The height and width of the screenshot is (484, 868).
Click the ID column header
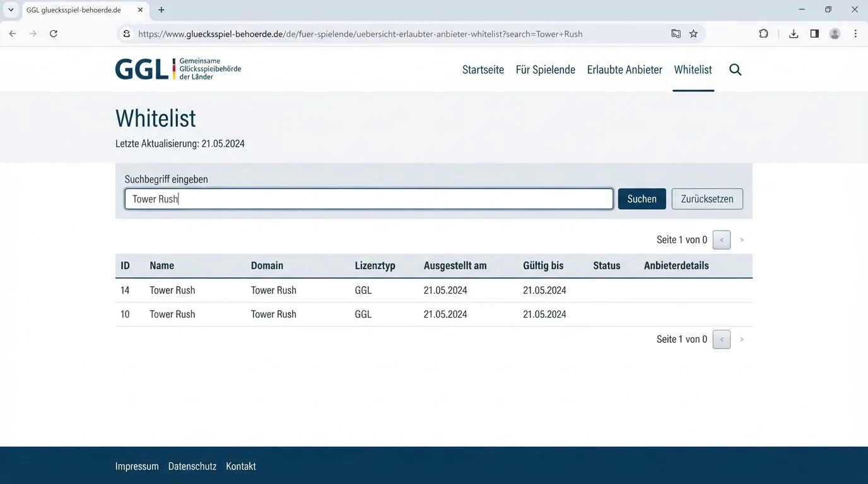(x=125, y=266)
